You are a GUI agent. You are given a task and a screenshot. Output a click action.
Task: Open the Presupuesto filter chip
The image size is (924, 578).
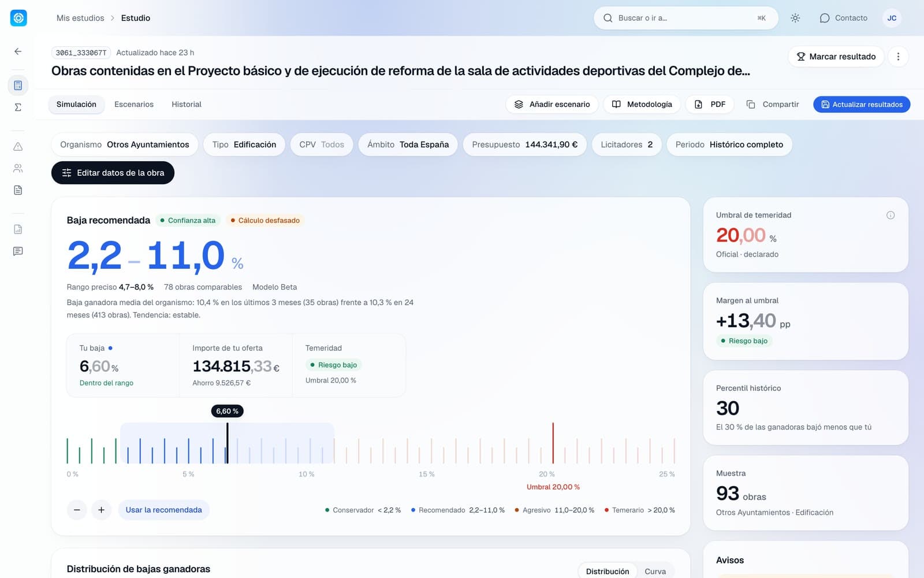click(525, 144)
